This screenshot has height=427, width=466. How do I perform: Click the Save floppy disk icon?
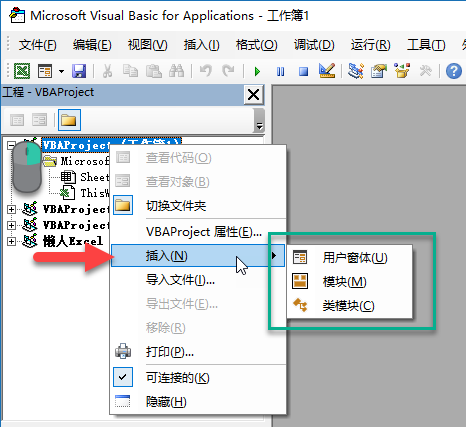pos(79,71)
